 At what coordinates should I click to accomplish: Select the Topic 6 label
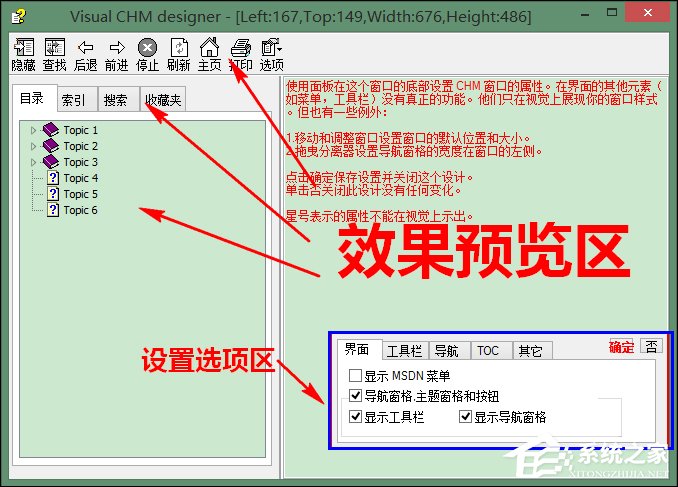[x=80, y=210]
